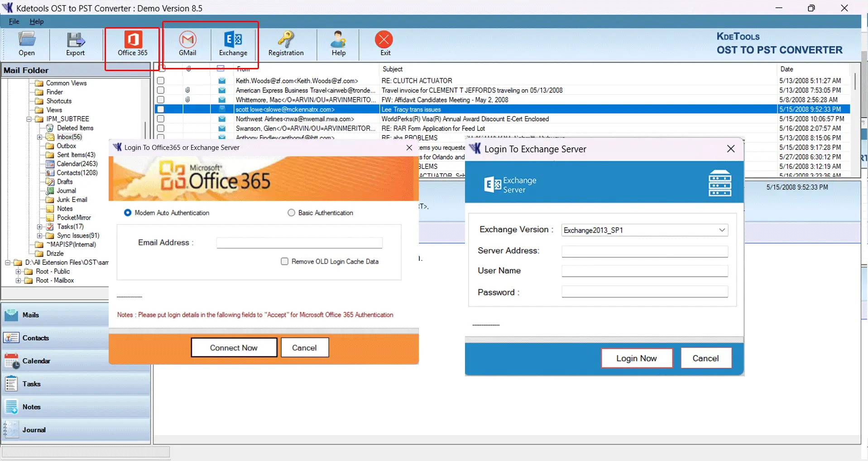Open the Exchange Version dropdown
This screenshot has height=461, width=868.
pyautogui.click(x=644, y=230)
